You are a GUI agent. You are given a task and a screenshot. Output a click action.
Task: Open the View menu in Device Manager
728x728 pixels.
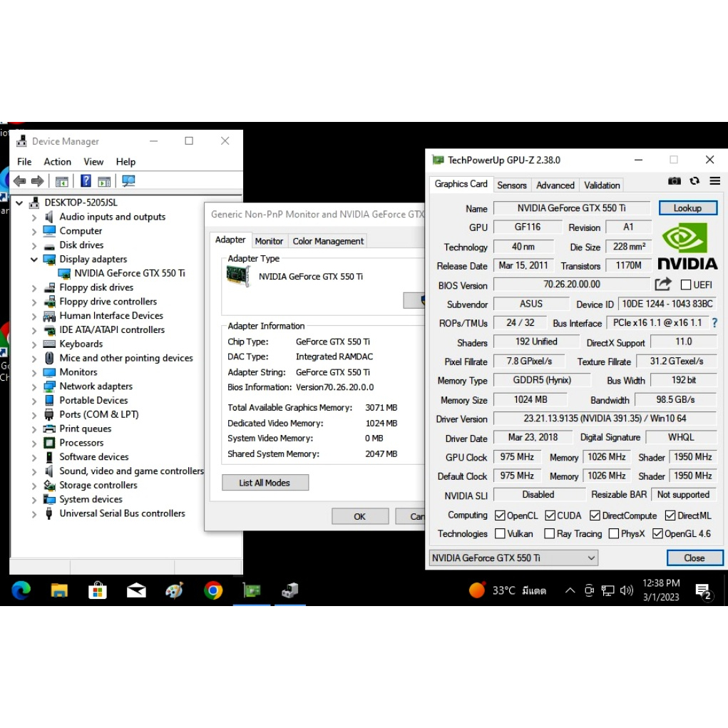click(93, 162)
